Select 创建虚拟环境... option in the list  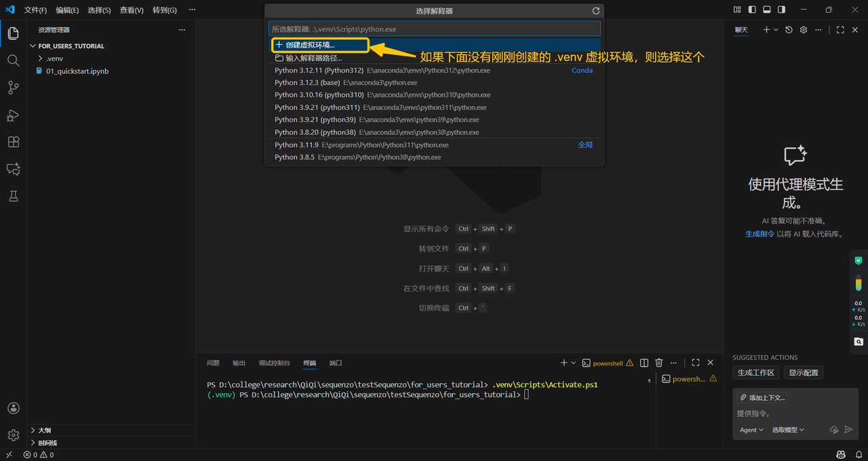pos(310,45)
